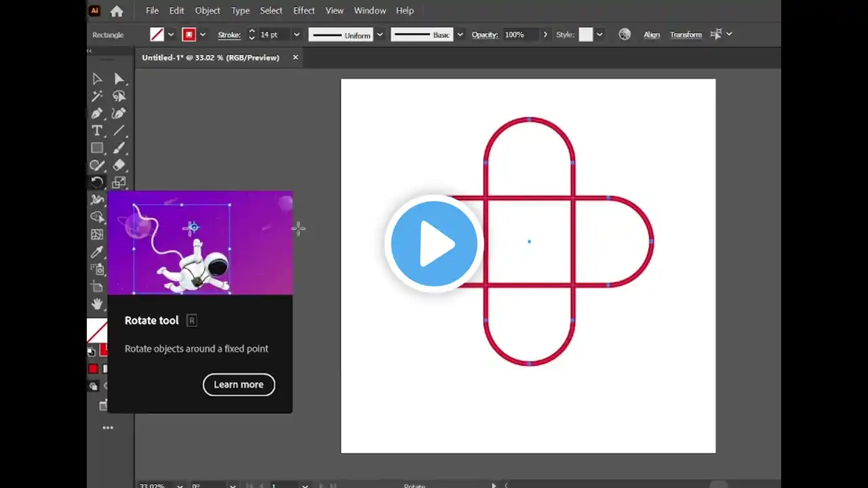Select the Rotate tool
Screen dimensions: 868x488
pyautogui.click(x=97, y=182)
